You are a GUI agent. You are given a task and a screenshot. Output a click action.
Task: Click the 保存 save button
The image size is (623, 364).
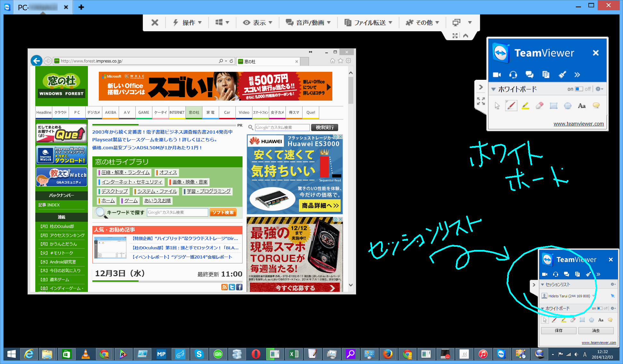(x=559, y=330)
